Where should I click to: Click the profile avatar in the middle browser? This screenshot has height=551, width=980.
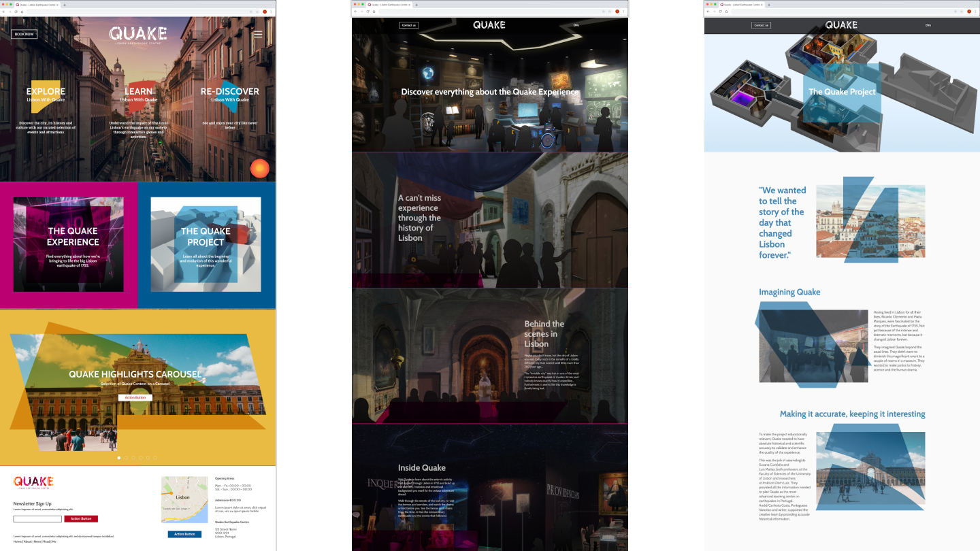click(x=617, y=12)
